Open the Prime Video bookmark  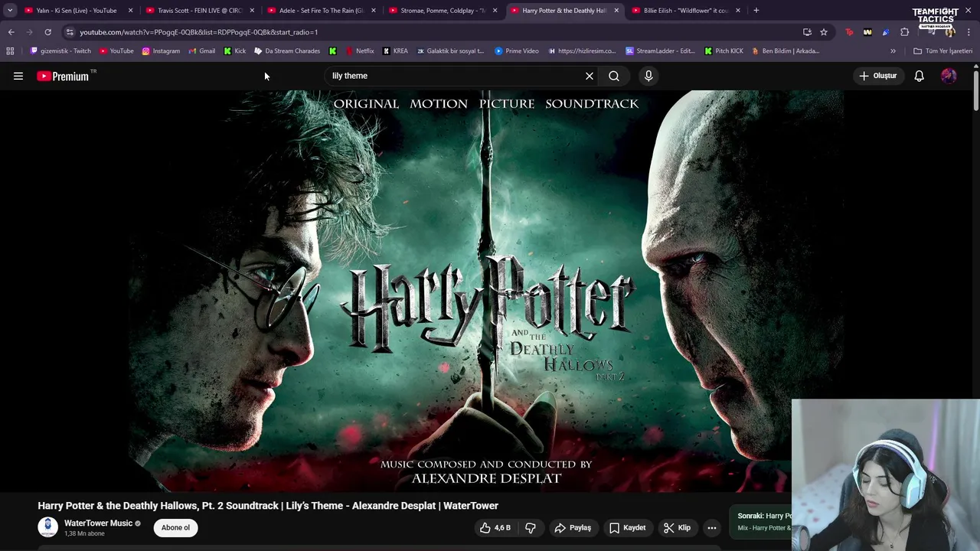tap(517, 51)
